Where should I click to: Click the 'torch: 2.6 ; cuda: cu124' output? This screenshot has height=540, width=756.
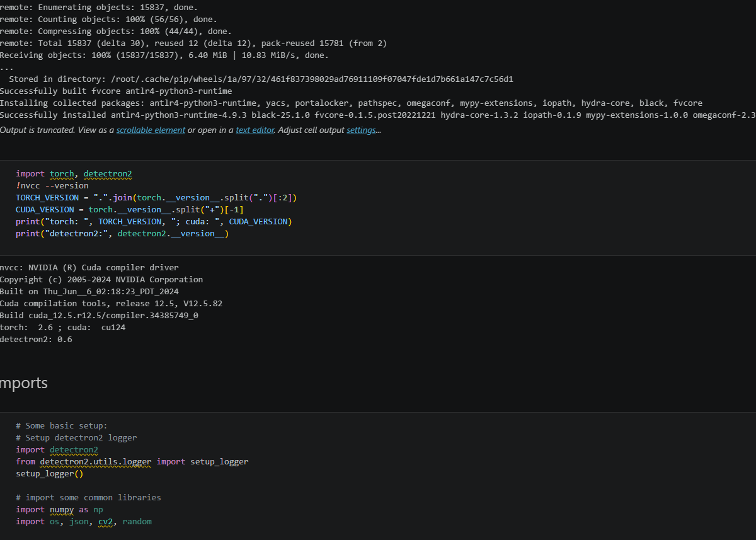pyautogui.click(x=62, y=327)
